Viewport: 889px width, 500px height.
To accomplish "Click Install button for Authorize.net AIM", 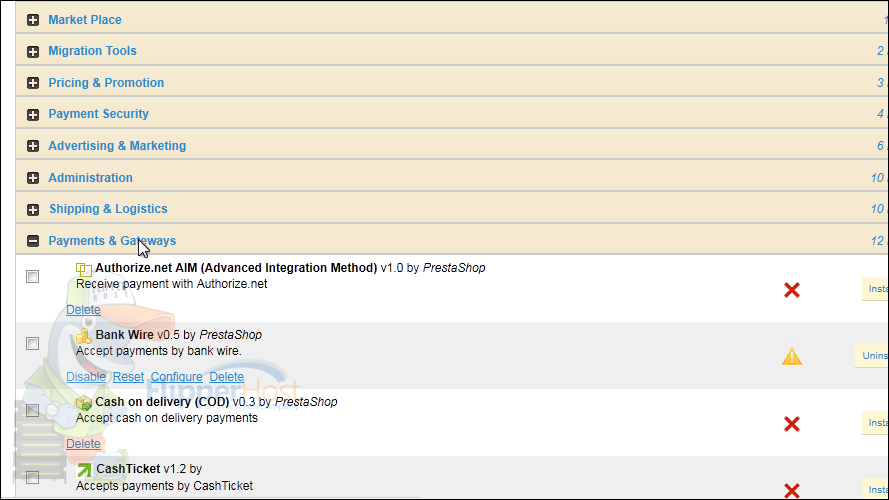I will click(875, 289).
